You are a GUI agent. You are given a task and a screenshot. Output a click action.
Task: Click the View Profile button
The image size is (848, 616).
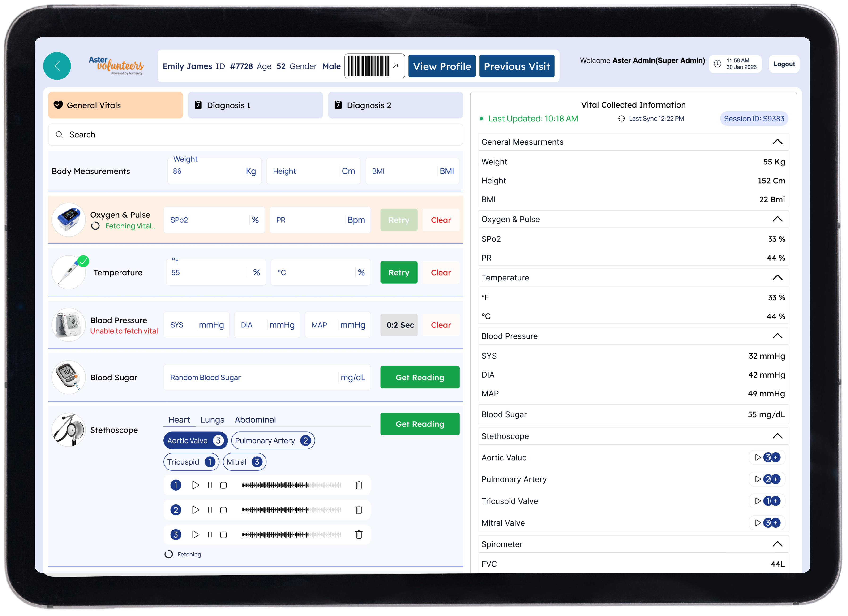coord(441,66)
